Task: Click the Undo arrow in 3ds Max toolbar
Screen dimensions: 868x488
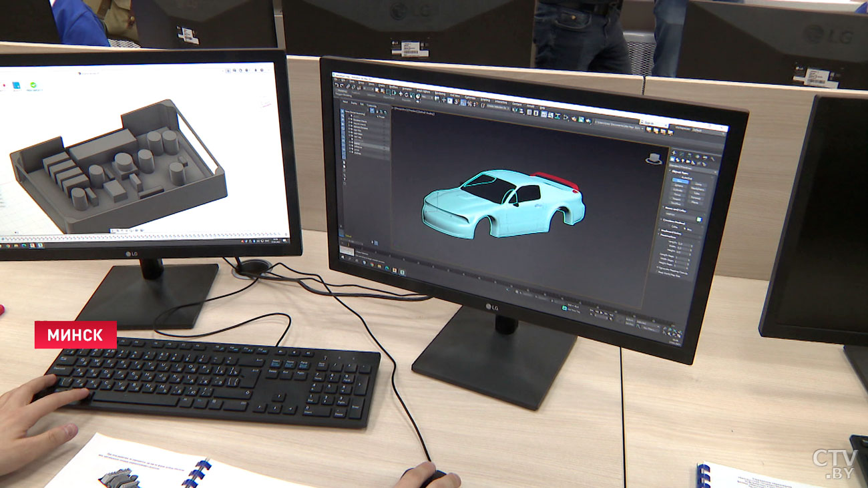Action: [337, 85]
